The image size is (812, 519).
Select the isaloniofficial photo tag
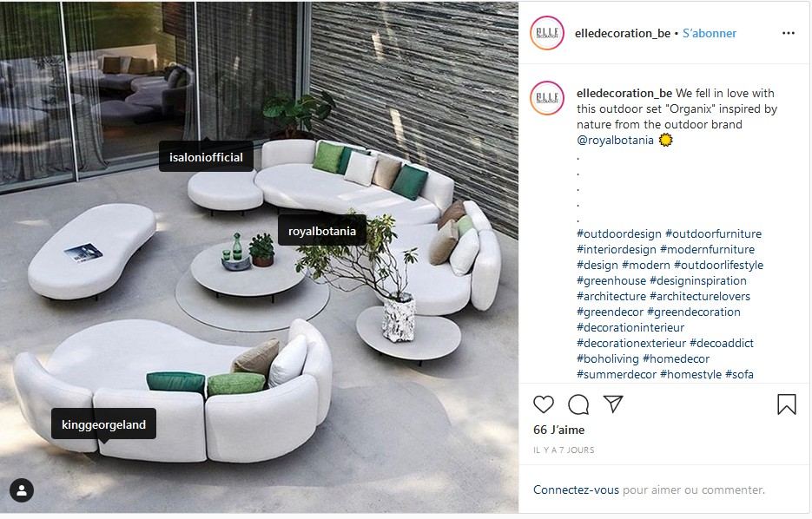[x=206, y=157]
